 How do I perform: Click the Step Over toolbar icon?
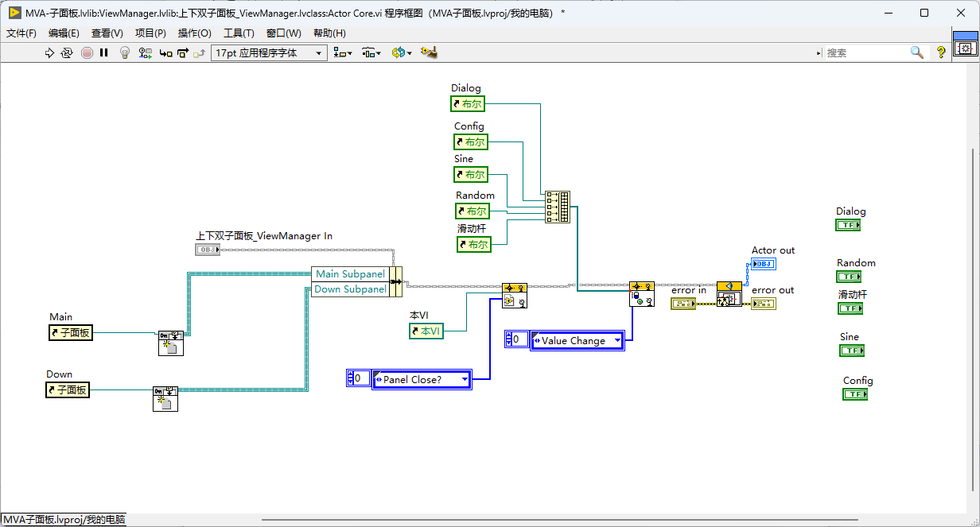coord(183,52)
